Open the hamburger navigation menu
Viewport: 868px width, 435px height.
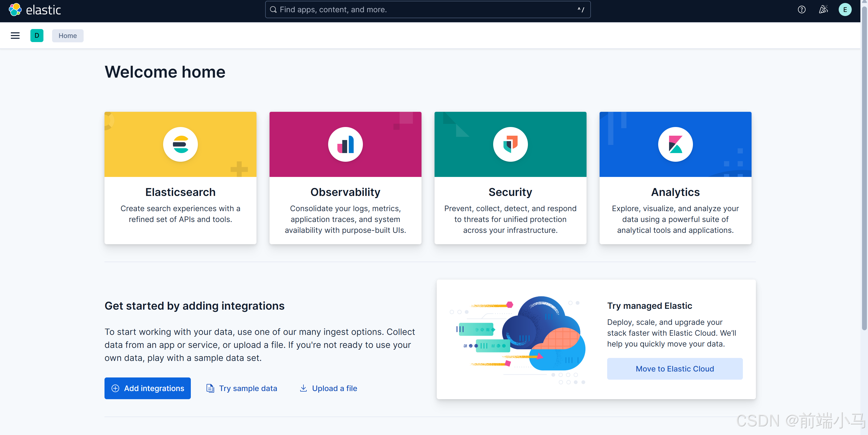coord(15,36)
